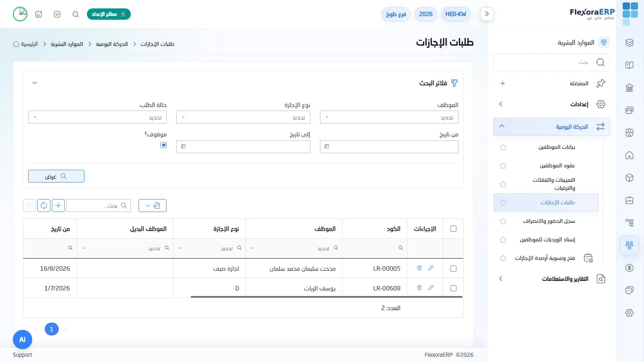The width and height of the screenshot is (644, 362).
Task: Click the 2026 year badge
Action: pyautogui.click(x=425, y=14)
